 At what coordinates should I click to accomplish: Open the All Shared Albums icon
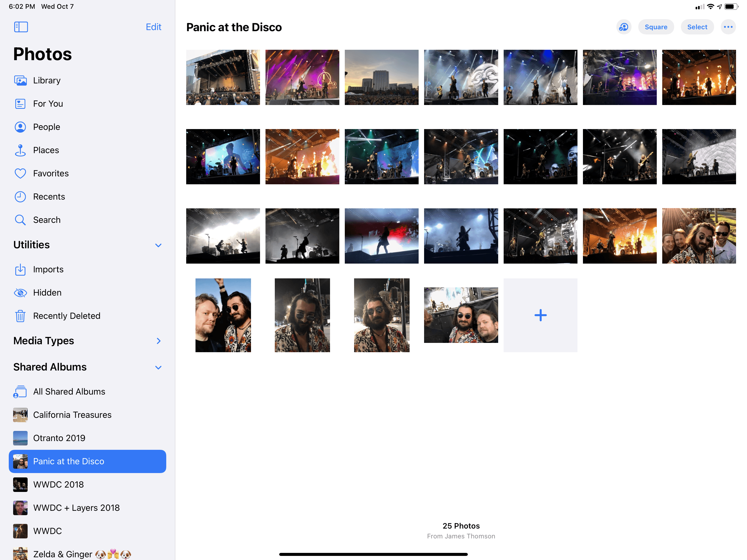click(x=20, y=392)
